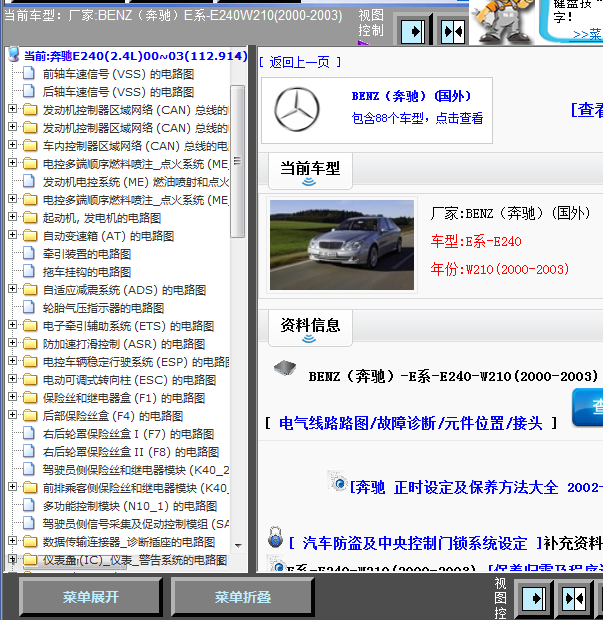Expand 电动可调式转向柱 (ESC) node
Screen dimensions: 603x620
12,378
